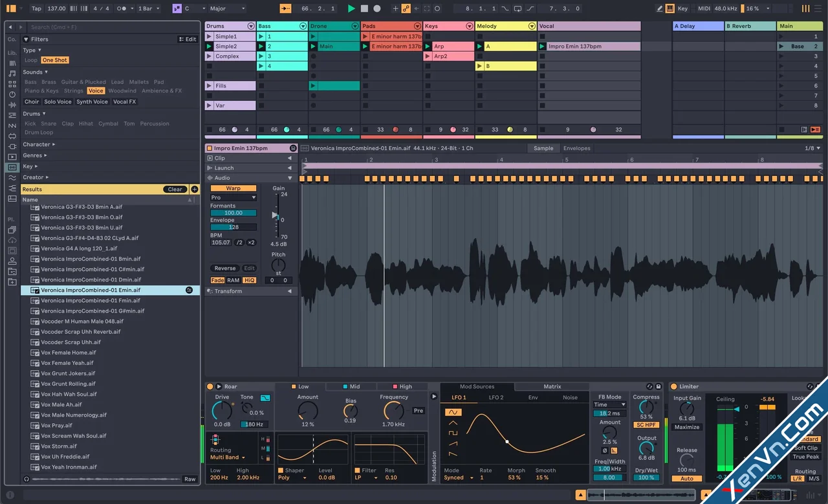Open the Major scale name dropdown
This screenshot has height=504, width=828.
[x=227, y=8]
